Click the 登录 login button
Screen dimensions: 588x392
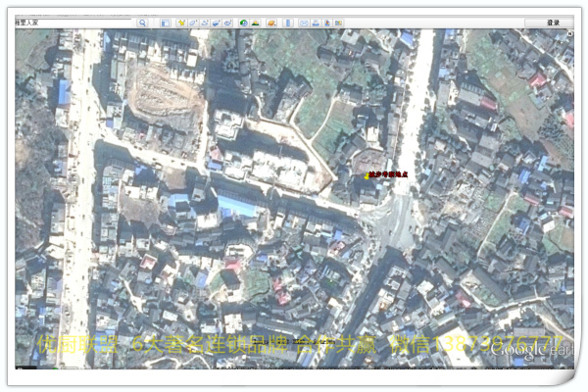pos(552,23)
